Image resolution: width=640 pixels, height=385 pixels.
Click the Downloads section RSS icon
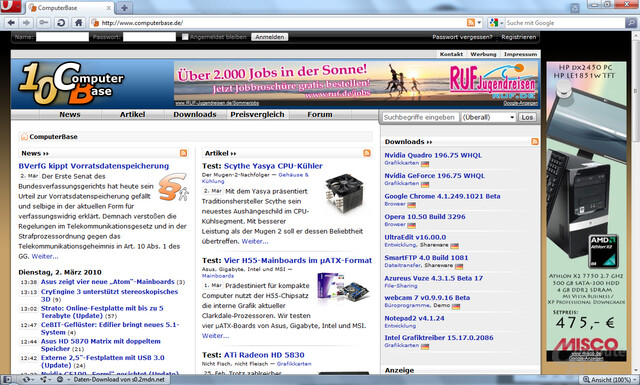[x=535, y=142]
